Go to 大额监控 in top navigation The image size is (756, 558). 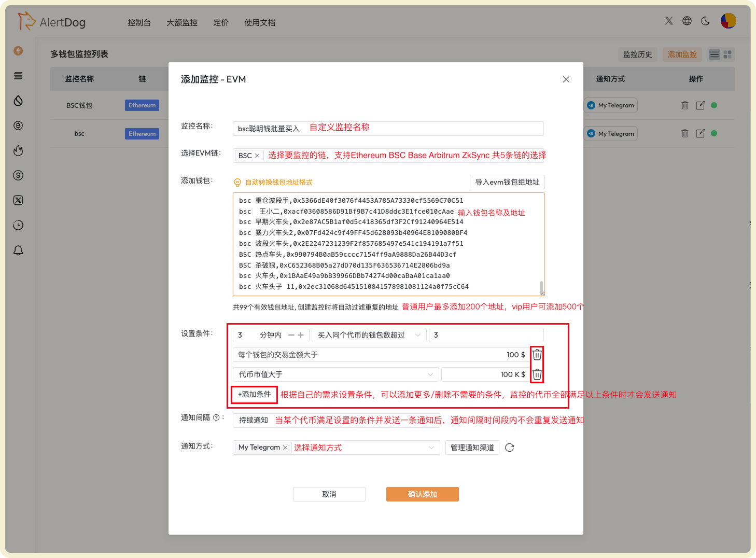182,23
